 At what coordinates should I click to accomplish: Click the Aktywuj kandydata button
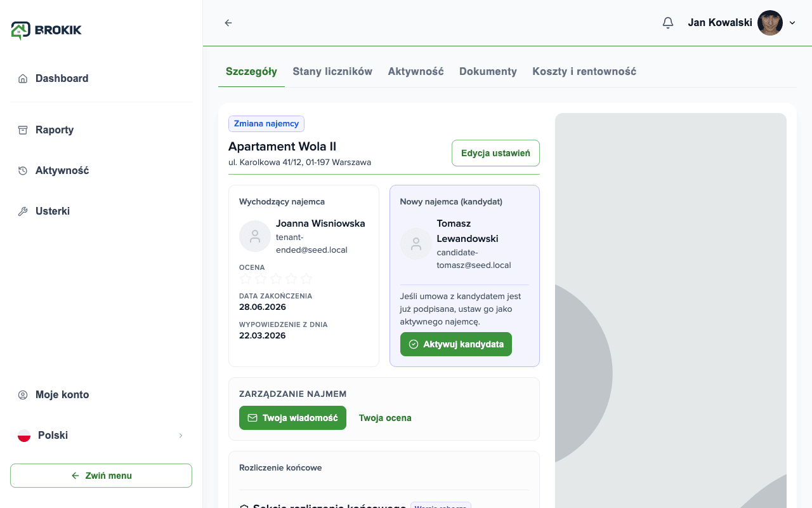[456, 344]
